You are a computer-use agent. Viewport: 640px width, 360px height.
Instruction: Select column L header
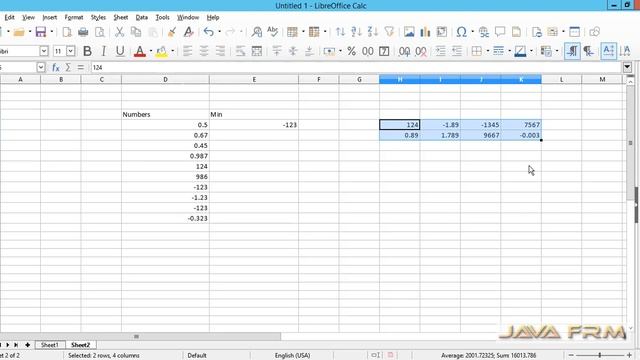coord(561,79)
